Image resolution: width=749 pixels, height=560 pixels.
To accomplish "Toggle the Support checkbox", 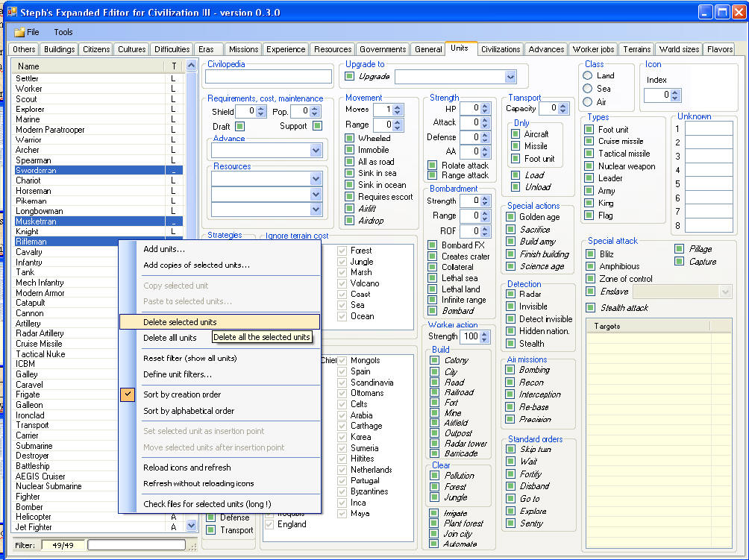I will (317, 126).
